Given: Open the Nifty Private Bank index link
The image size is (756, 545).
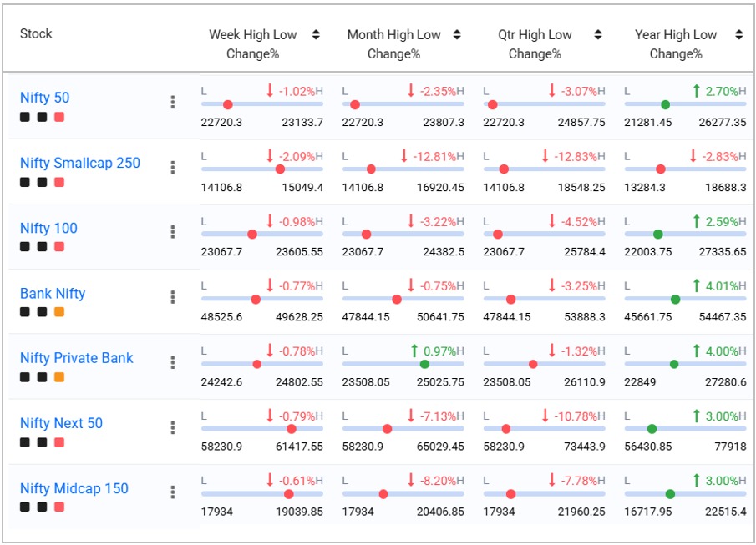Looking at the screenshot, I should (x=77, y=358).
